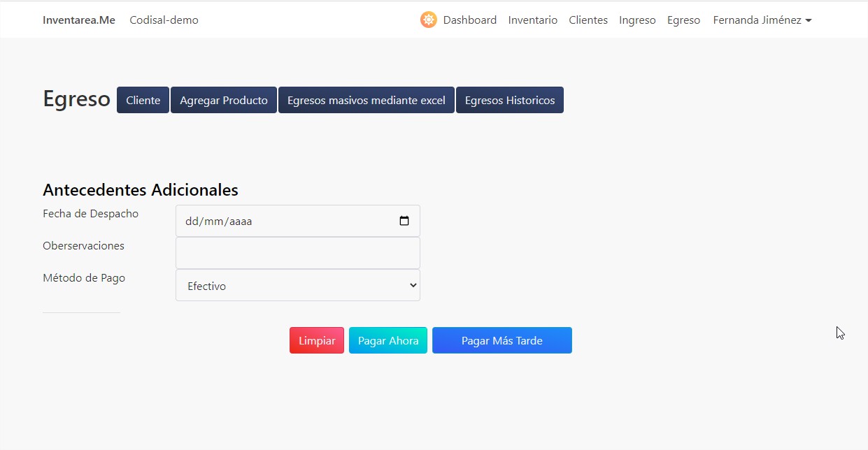Click the Inventarea.Me brand link
The height and width of the screenshot is (450, 868).
(x=78, y=20)
